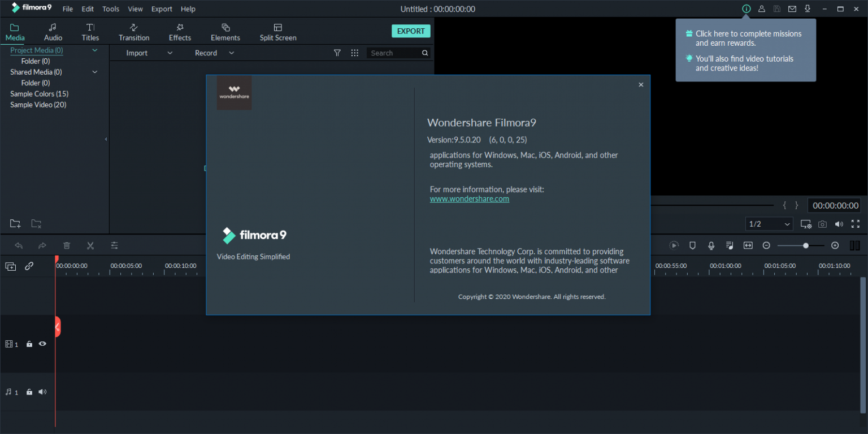Click the scissors split icon in toolbar
The height and width of the screenshot is (434, 868).
click(90, 245)
